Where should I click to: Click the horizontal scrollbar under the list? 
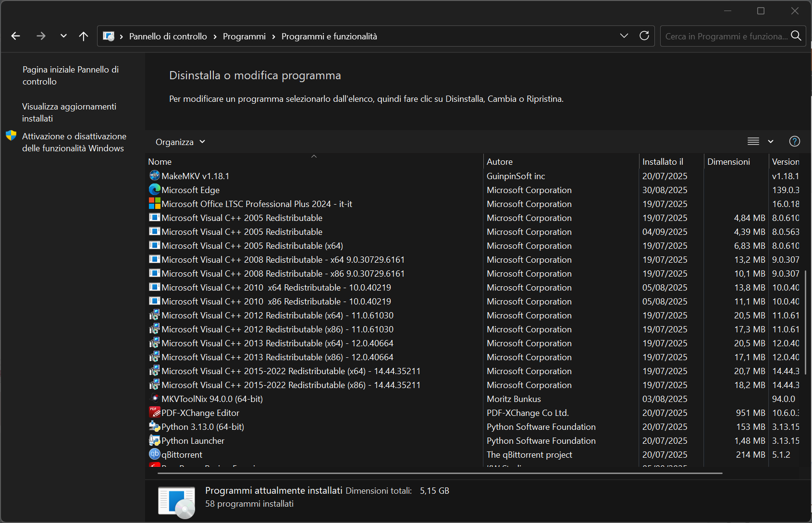(x=440, y=473)
